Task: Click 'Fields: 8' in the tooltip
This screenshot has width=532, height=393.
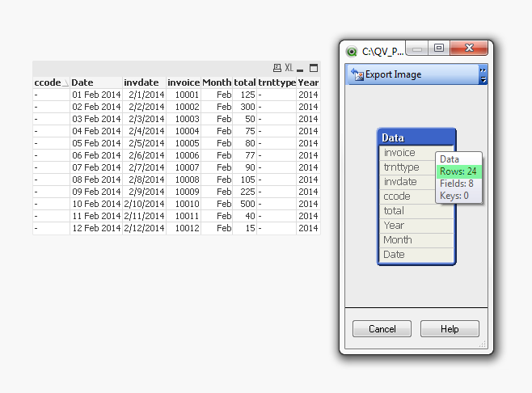Action: tap(457, 184)
